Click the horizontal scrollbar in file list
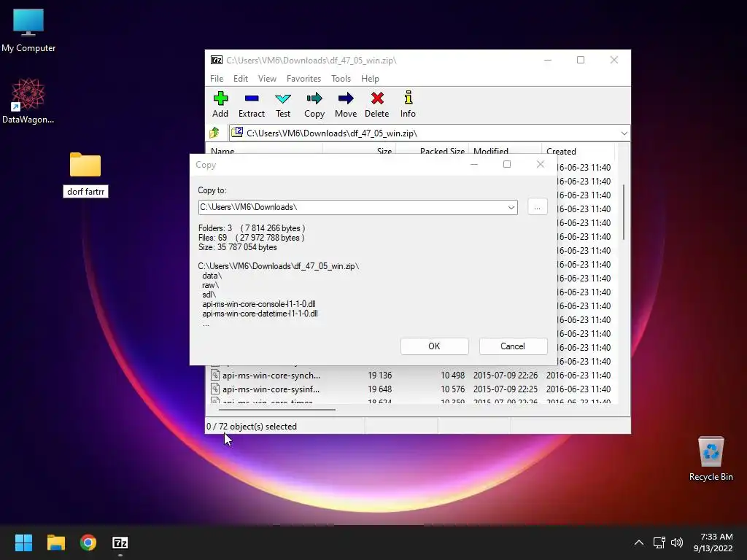The height and width of the screenshot is (560, 747). click(276, 409)
